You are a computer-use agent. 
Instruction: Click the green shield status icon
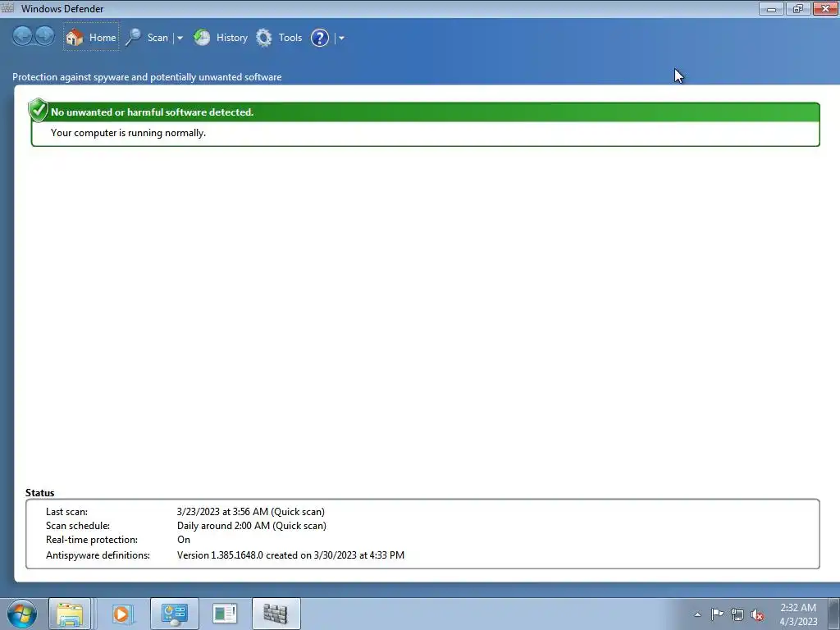pos(38,110)
